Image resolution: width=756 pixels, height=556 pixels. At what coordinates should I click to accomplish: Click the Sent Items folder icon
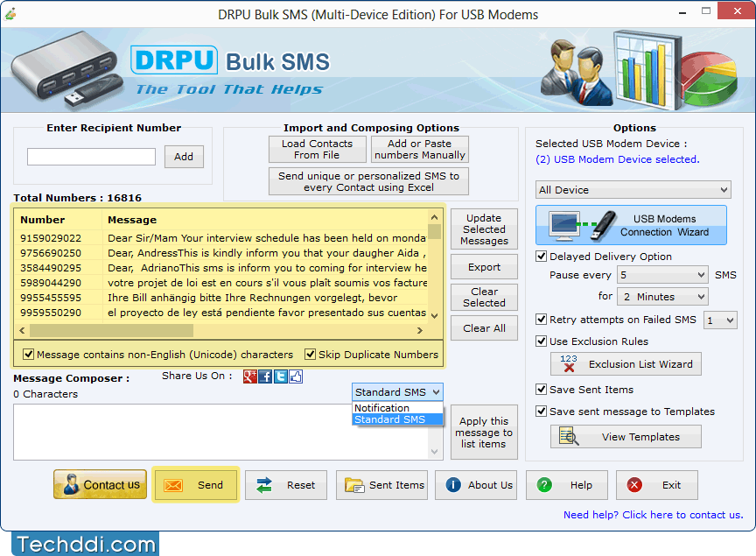(x=354, y=485)
